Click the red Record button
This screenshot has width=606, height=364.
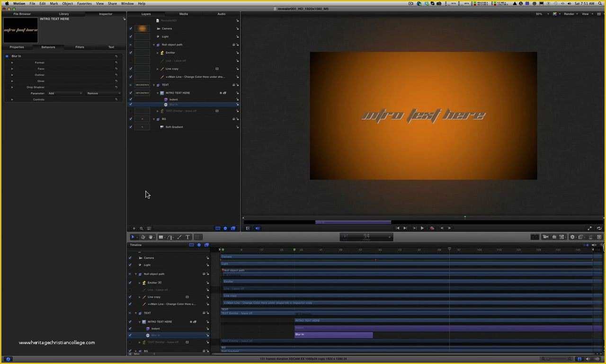432,228
